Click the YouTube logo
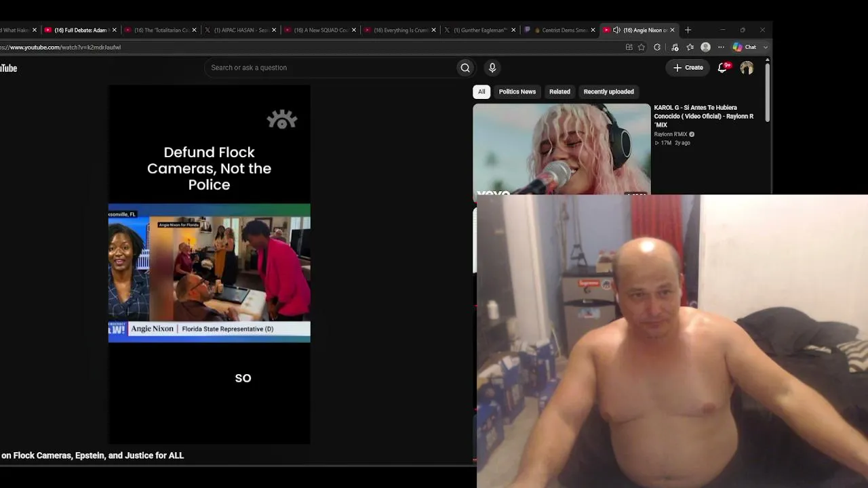This screenshot has width=868, height=488. (x=8, y=68)
